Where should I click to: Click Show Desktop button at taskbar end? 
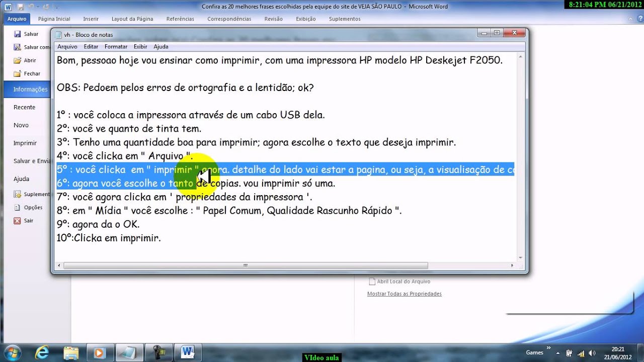click(x=640, y=352)
